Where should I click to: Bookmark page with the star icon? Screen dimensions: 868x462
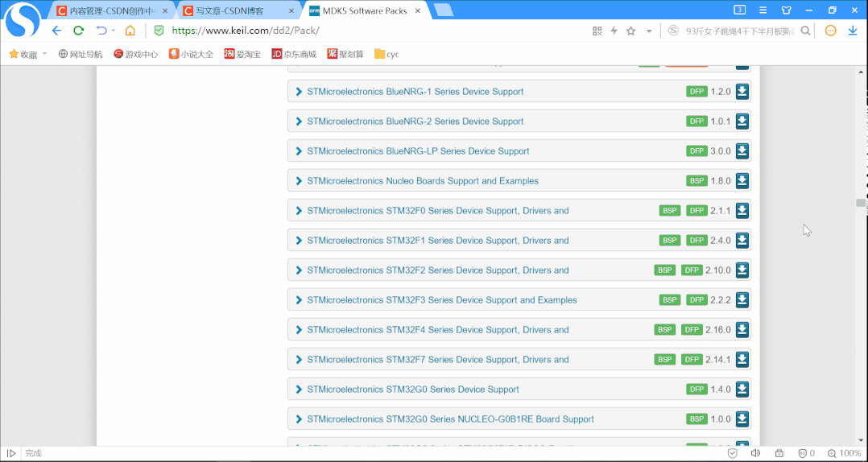631,31
